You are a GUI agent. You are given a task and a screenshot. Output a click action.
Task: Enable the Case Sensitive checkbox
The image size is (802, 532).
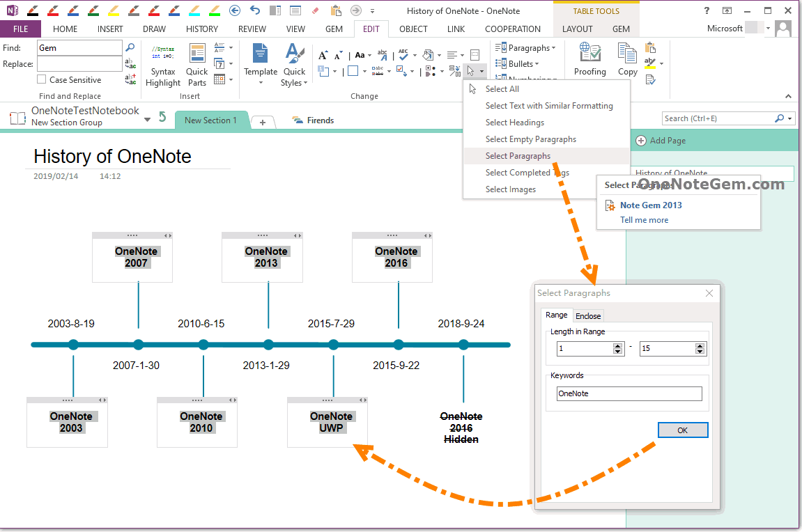(x=42, y=80)
